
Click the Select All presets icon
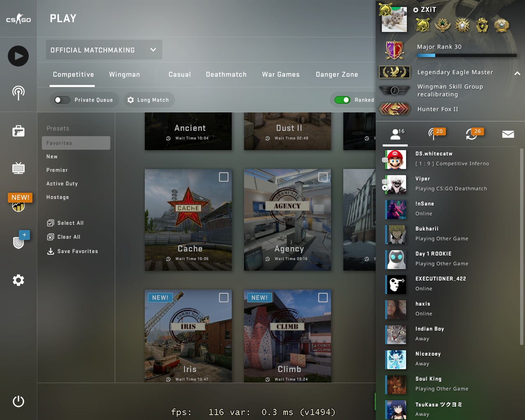click(x=50, y=223)
